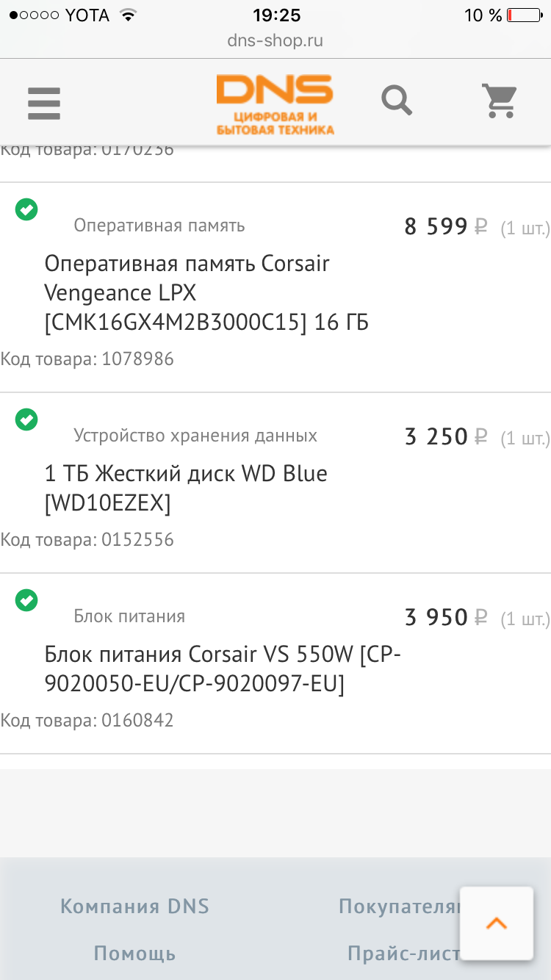
Task: Open the search magnifier icon
Action: (x=397, y=101)
